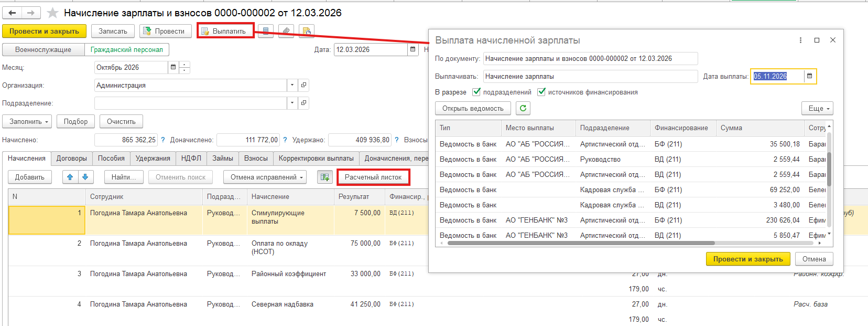Click the Дата выплаты input field
868x326 pixels.
pyautogui.click(x=778, y=76)
